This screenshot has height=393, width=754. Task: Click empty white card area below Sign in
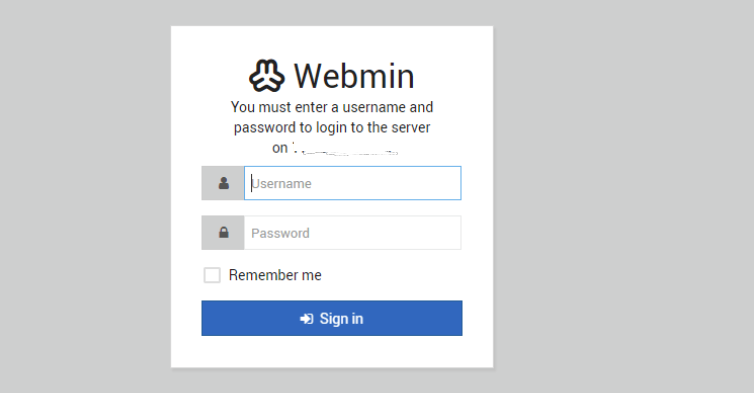[332, 352]
